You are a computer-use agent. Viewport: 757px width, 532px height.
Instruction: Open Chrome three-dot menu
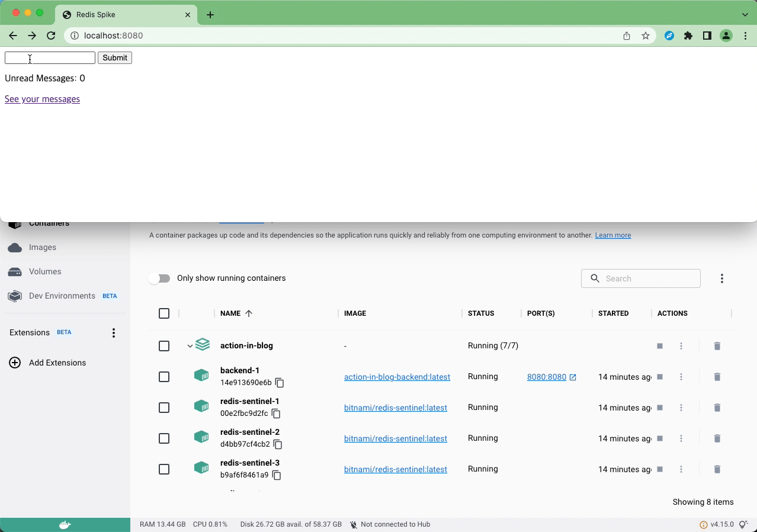point(745,36)
